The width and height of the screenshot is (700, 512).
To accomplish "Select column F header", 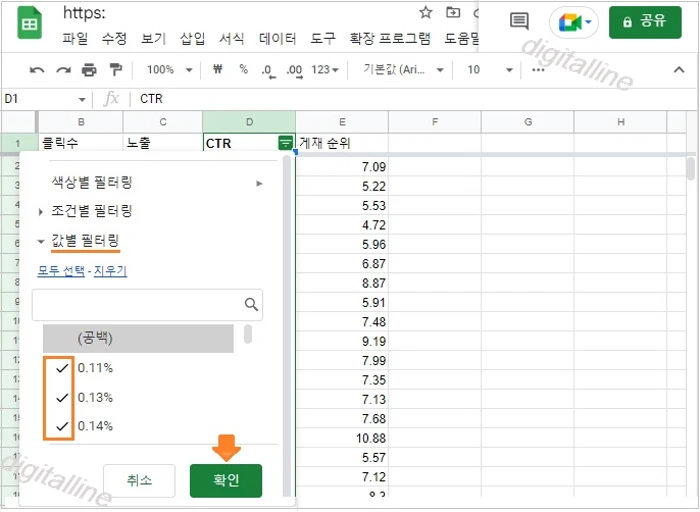I will 435,122.
